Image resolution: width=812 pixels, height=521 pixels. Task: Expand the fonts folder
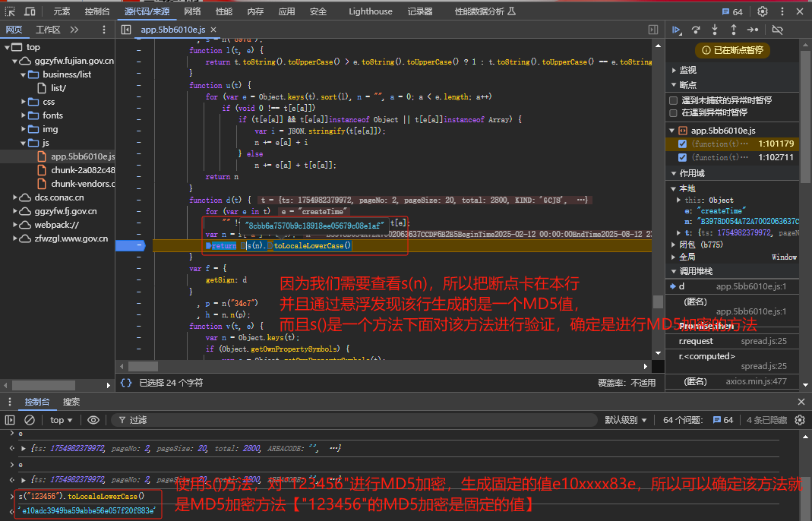[x=24, y=115]
